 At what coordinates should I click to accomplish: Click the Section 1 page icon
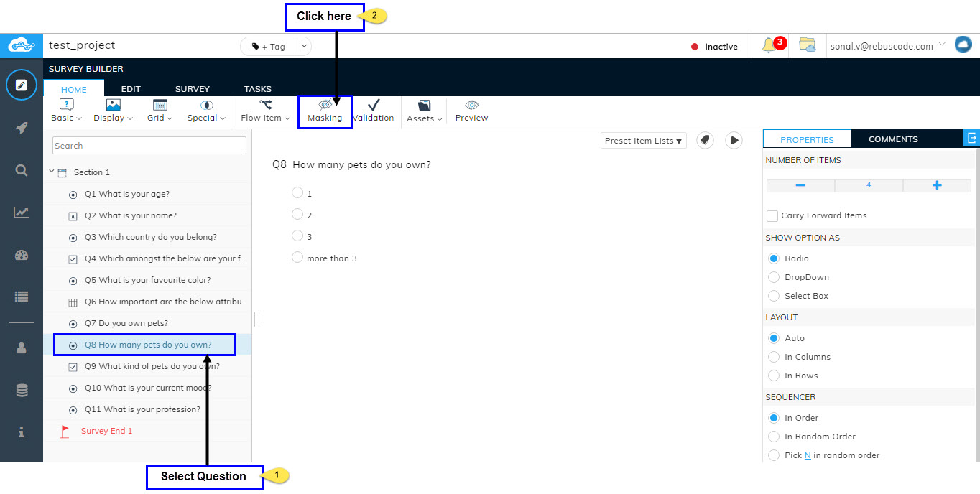[63, 172]
